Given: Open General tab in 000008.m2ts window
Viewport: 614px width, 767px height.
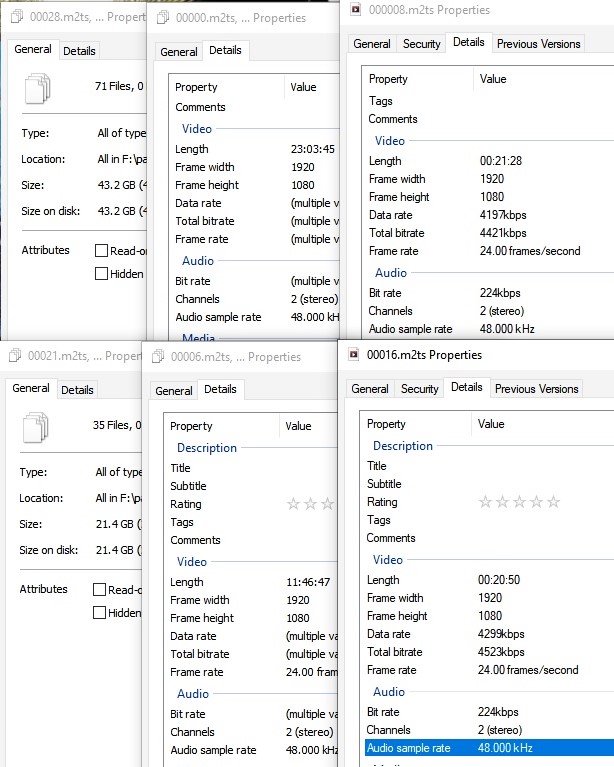Looking at the screenshot, I should (372, 44).
